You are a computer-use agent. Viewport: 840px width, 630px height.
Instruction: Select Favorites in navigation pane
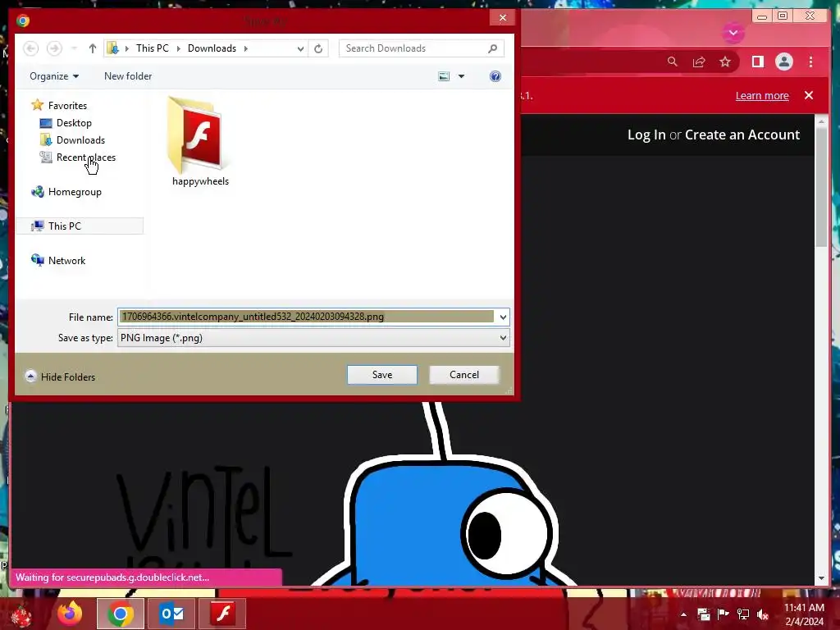59,106
